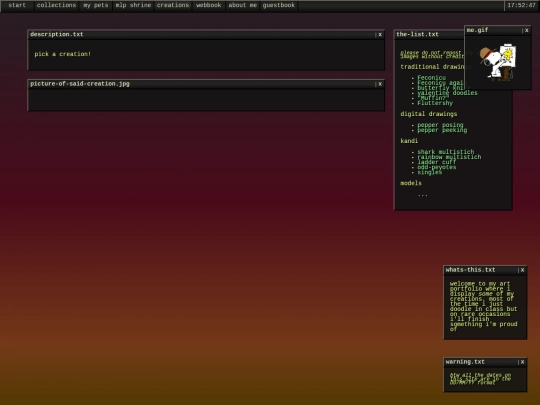The width and height of the screenshot is (540, 405).
Task: Open the start menu in the top bar
Action: pos(17,5)
